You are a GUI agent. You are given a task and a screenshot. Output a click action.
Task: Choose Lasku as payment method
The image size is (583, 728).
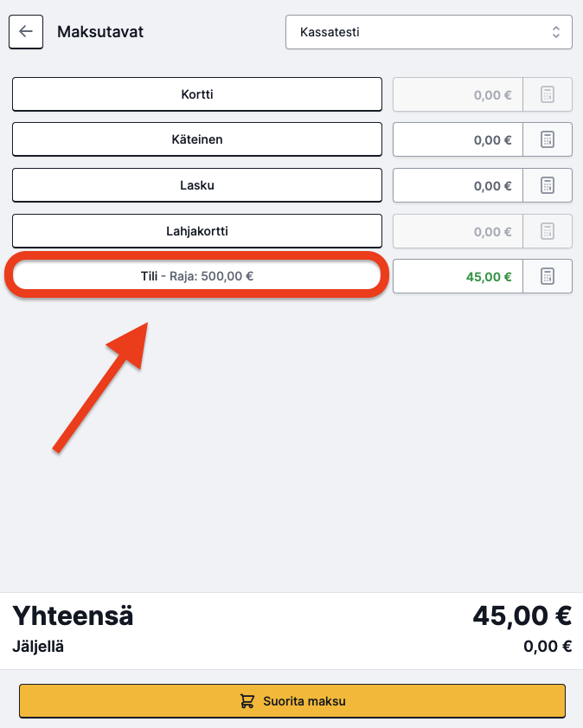tap(197, 185)
